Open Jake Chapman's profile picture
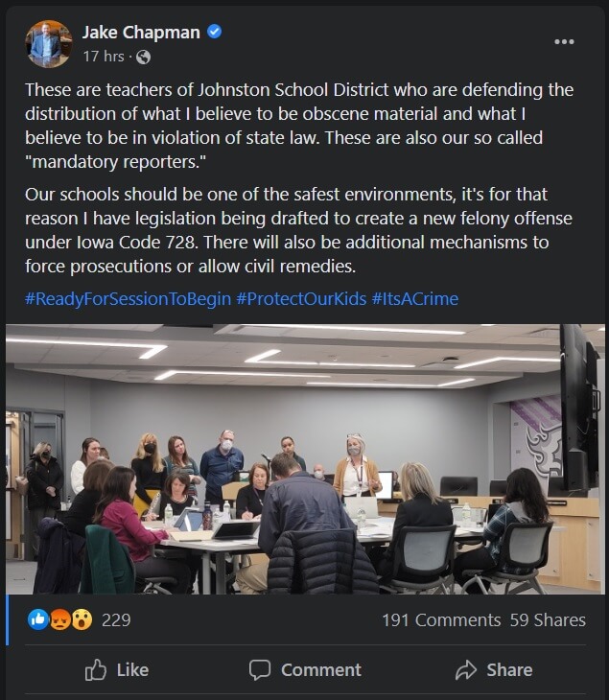 click(x=48, y=44)
